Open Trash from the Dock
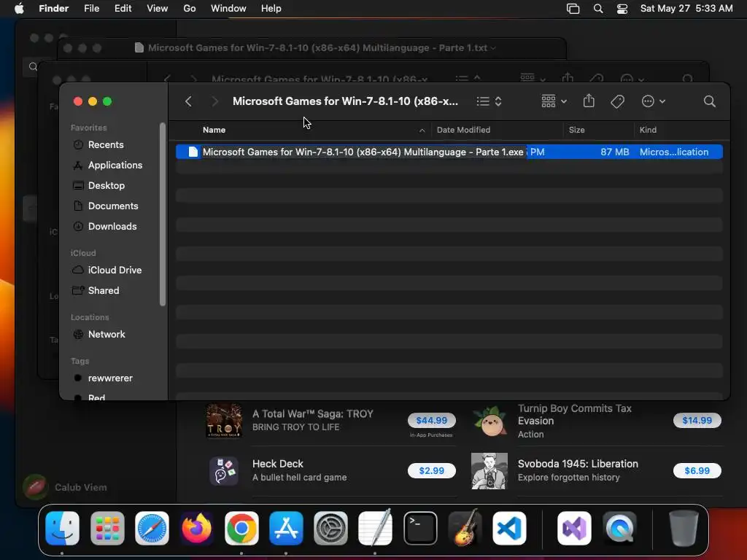The width and height of the screenshot is (747, 560). pyautogui.click(x=684, y=528)
